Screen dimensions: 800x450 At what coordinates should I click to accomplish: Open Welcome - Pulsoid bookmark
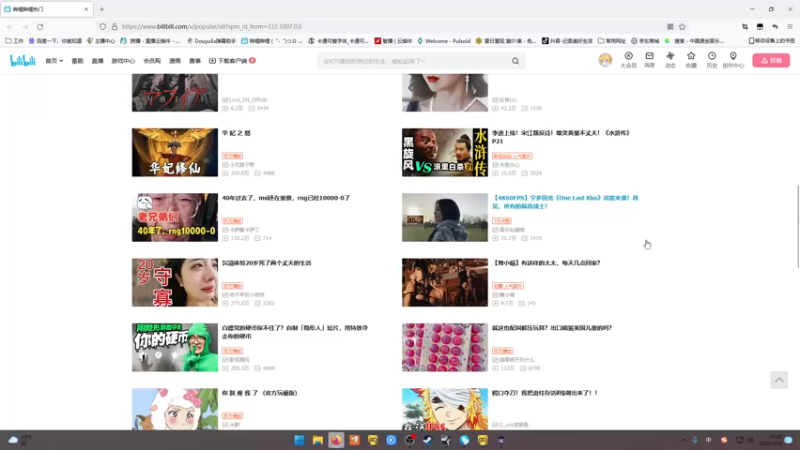click(x=444, y=41)
